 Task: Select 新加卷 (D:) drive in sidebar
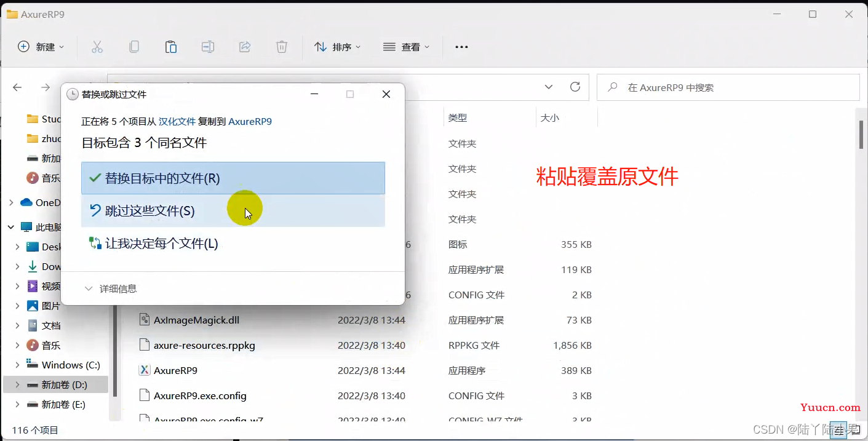(x=64, y=384)
